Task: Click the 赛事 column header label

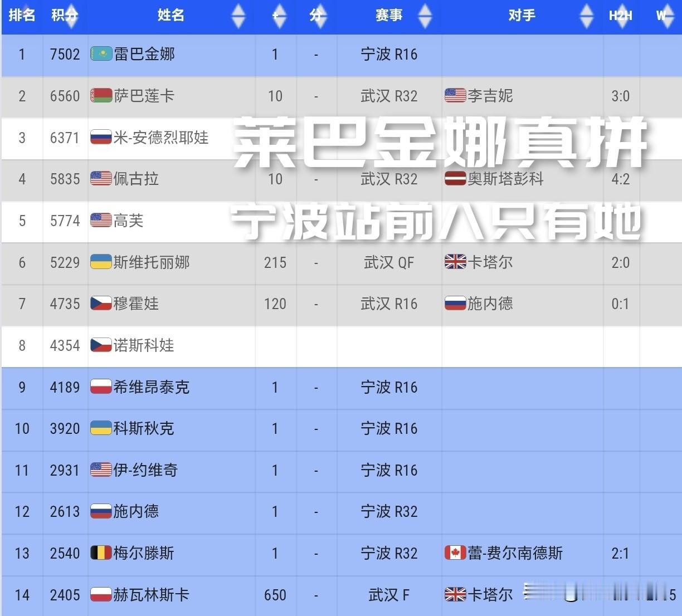Action: [389, 15]
